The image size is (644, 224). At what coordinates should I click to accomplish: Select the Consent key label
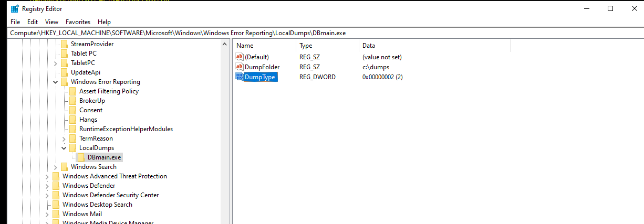(x=91, y=110)
